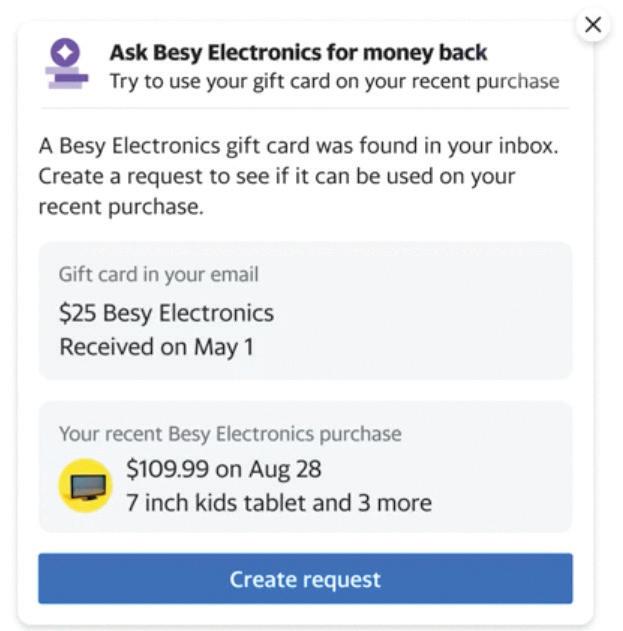Click the "found in your inbox" sentence

pos(298,146)
